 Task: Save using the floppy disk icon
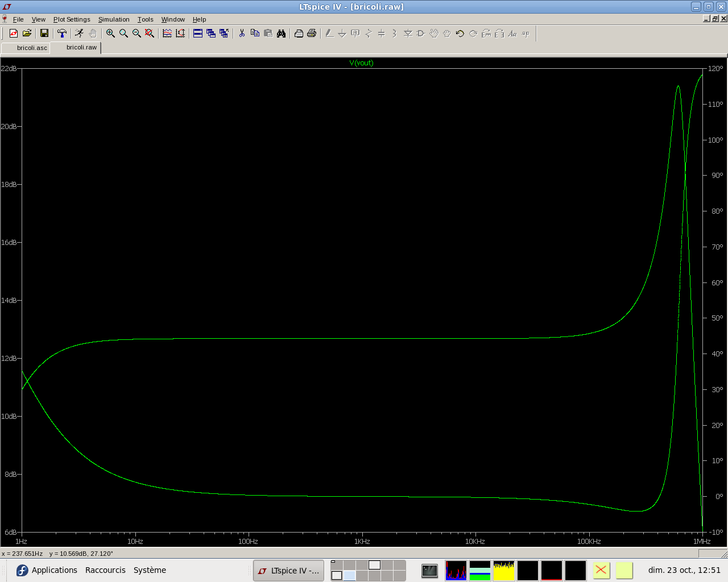(44, 34)
